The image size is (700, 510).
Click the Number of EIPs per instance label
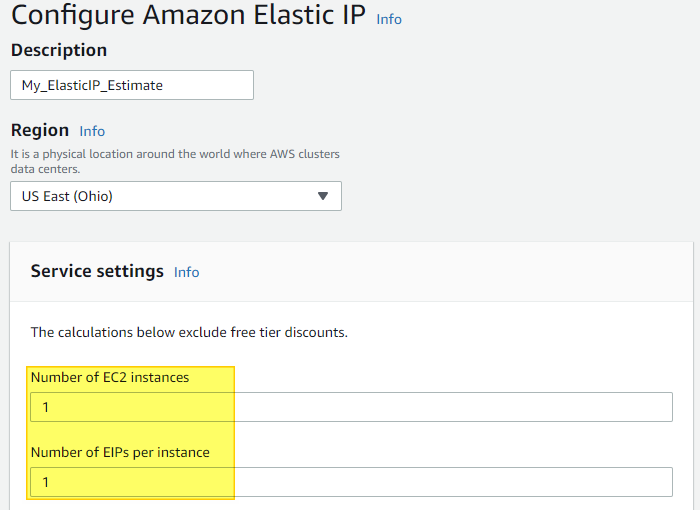pyautogui.click(x=120, y=452)
